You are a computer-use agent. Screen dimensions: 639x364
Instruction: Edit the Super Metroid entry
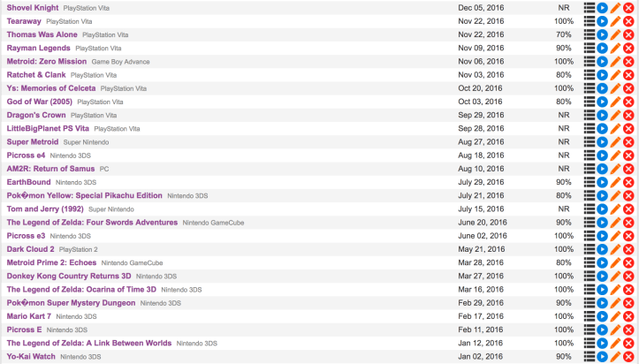click(616, 142)
